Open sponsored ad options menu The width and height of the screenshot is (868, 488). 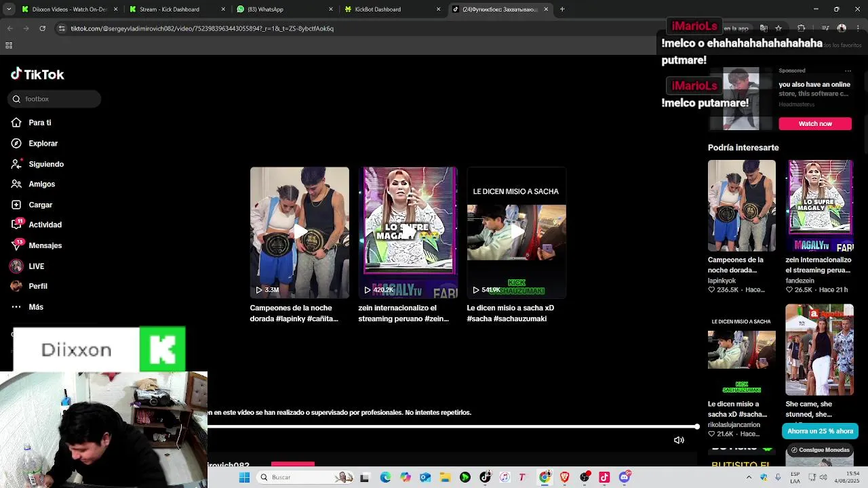pos(848,70)
